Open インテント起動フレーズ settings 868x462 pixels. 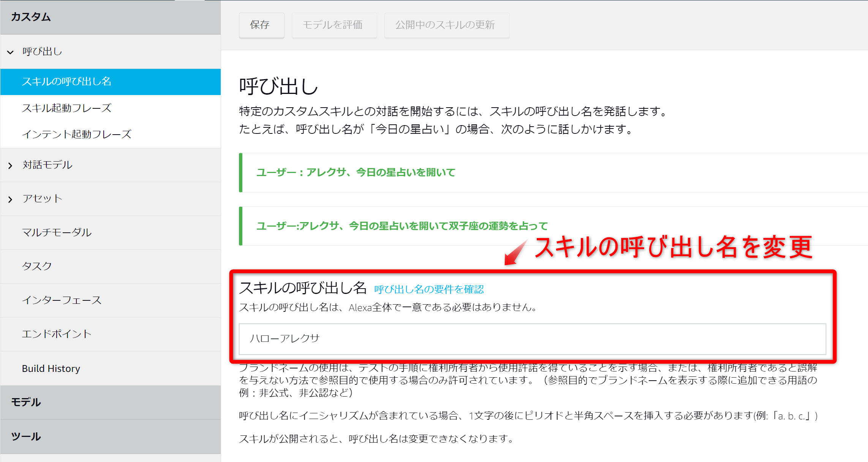(77, 134)
